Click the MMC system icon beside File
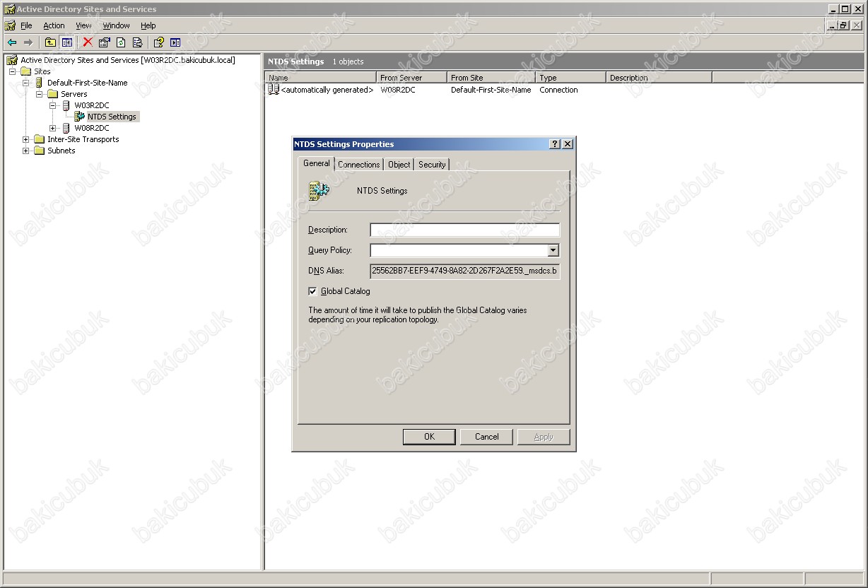Image resolution: width=868 pixels, height=588 pixels. (10, 25)
